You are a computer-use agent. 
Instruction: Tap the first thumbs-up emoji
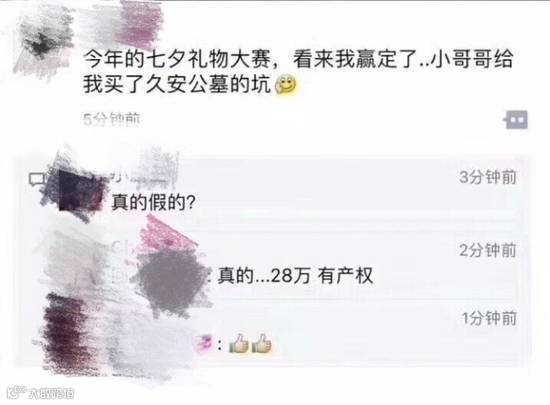pyautogui.click(x=238, y=344)
